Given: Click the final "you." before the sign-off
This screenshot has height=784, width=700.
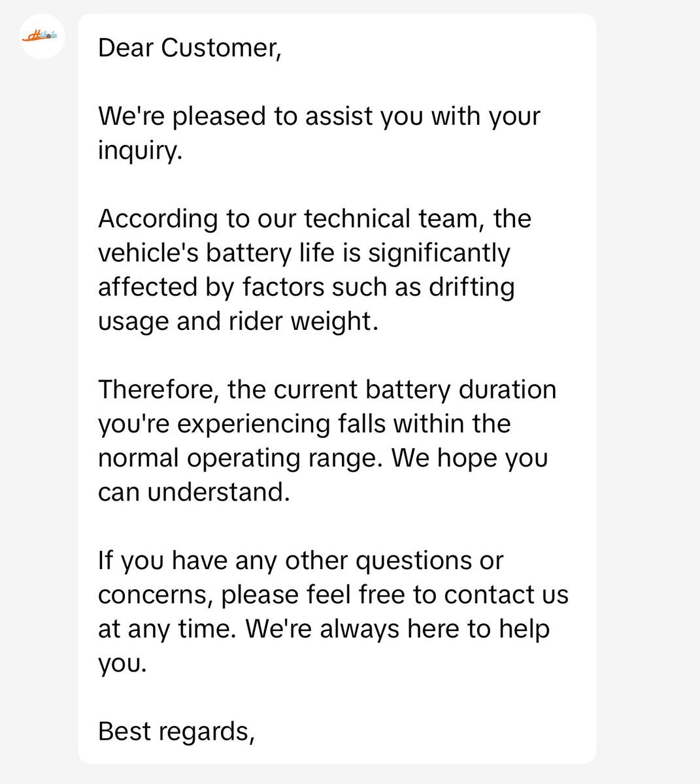Looking at the screenshot, I should point(122,663).
